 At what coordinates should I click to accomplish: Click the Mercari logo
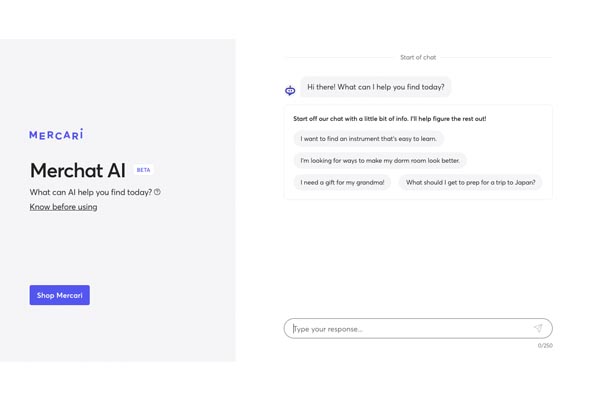point(56,135)
